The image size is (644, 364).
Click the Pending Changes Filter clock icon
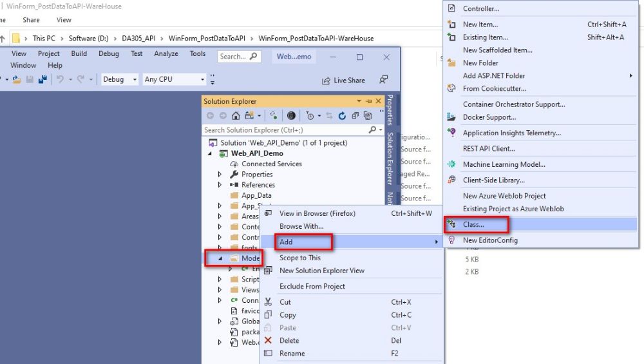[x=310, y=116]
